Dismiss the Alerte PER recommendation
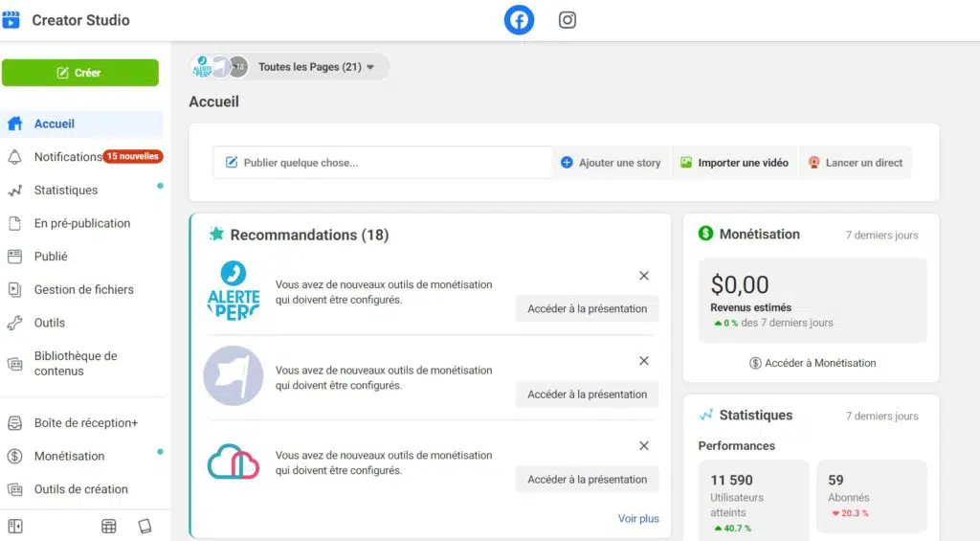The image size is (980, 541). [x=644, y=276]
